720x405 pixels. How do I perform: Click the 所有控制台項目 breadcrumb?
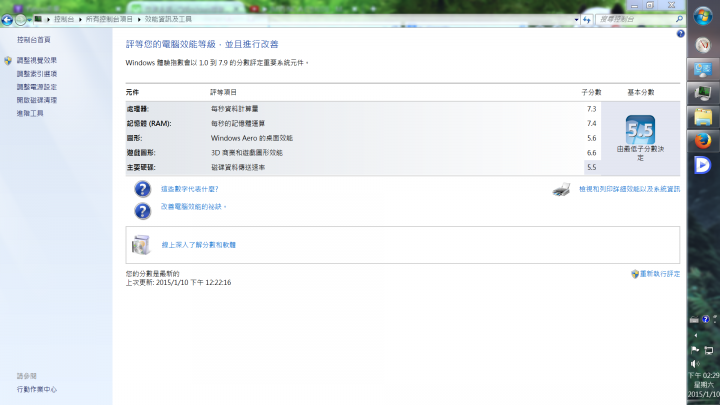[109, 19]
